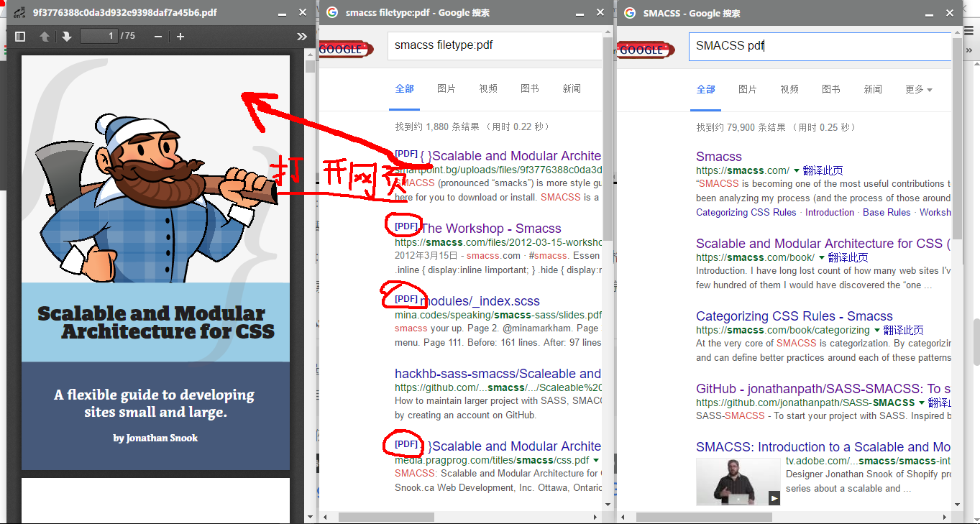980x524 pixels.
Task: Click left scroll arrow in SMACSS pdf window
Action: pos(622,517)
